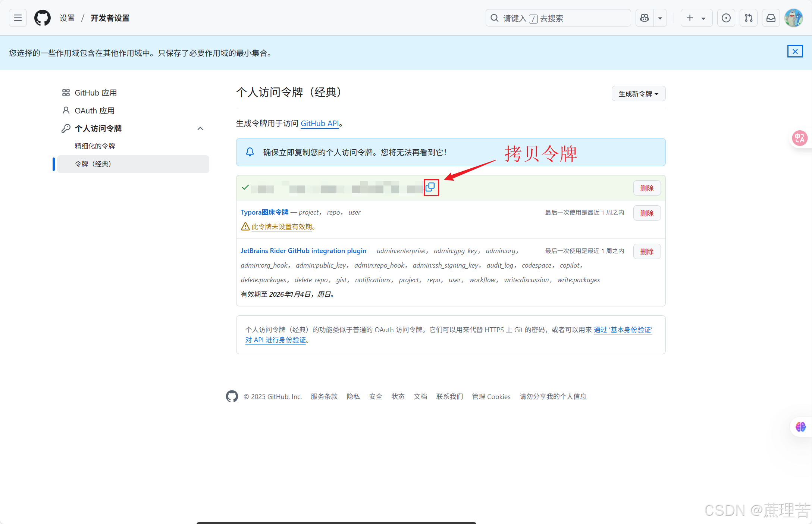
Task: Click the translate floating icon
Action: pos(800,138)
